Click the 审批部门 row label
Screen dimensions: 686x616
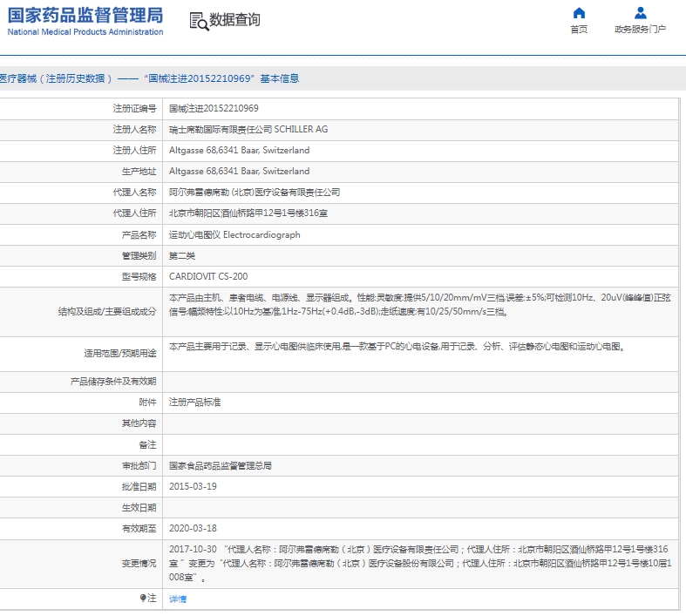[x=139, y=466]
